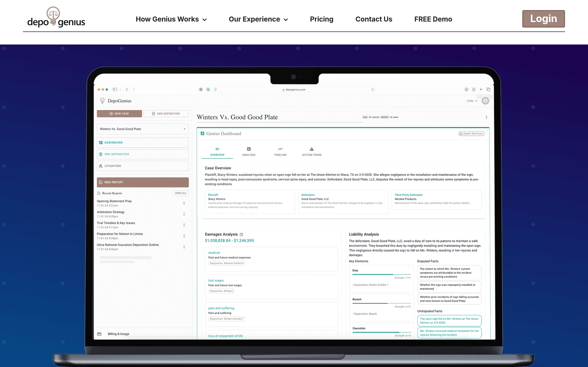This screenshot has height=367, width=588.
Task: Open options for Arbitration Strategy report
Action: 184,214
